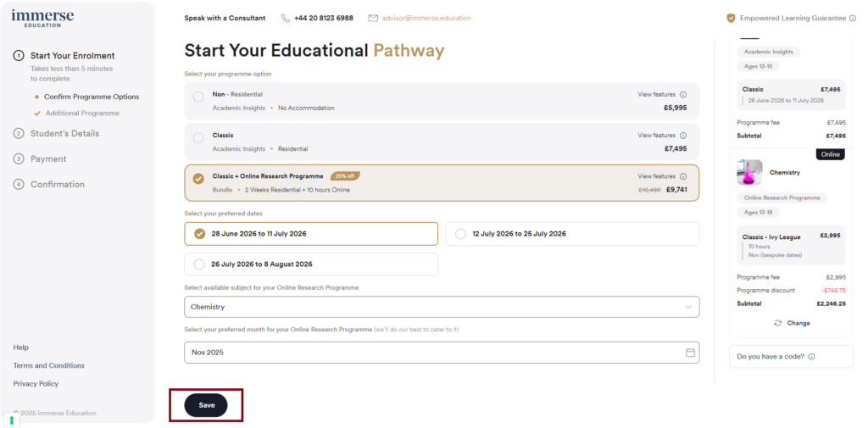Screen dimensions: 868x428
Task: Click the Empowered Learning Guarantee shield icon
Action: (731, 18)
